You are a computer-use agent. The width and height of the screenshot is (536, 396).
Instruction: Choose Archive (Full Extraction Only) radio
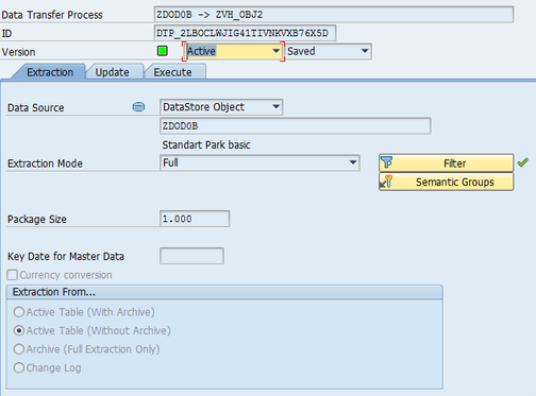pyautogui.click(x=19, y=349)
